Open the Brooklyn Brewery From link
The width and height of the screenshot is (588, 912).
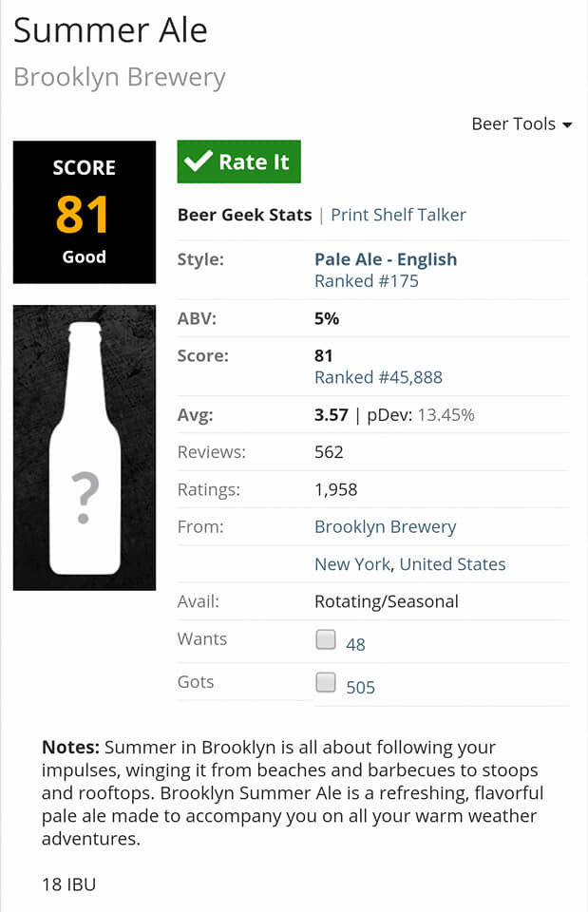pyautogui.click(x=385, y=526)
